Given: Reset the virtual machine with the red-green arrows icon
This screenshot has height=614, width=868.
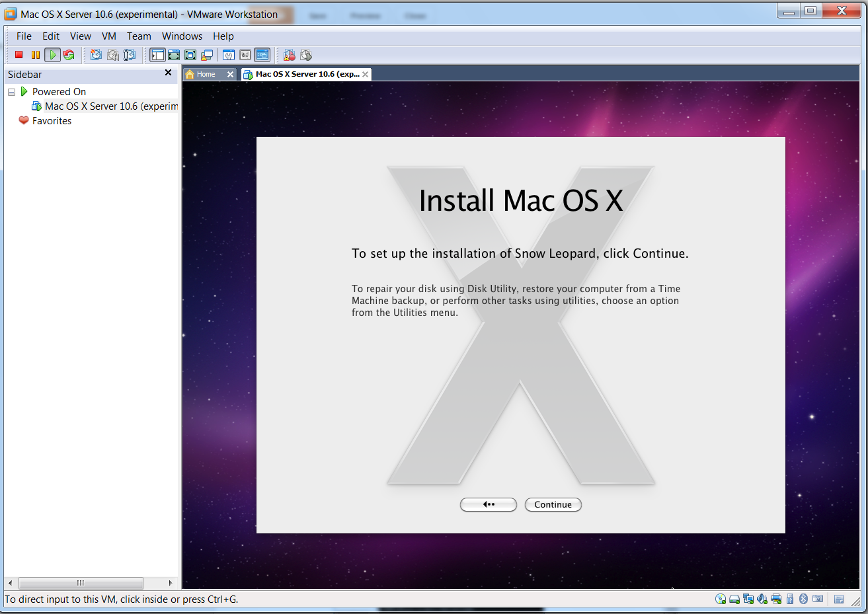Looking at the screenshot, I should tap(69, 55).
